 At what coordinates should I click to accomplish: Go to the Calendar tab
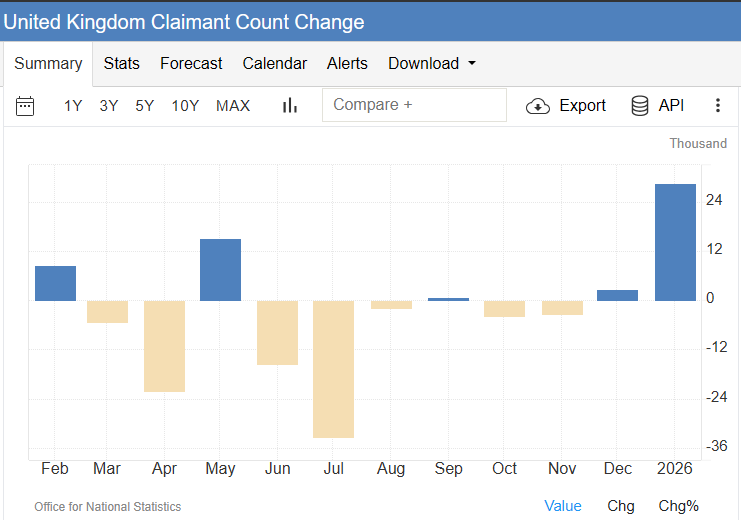(275, 63)
